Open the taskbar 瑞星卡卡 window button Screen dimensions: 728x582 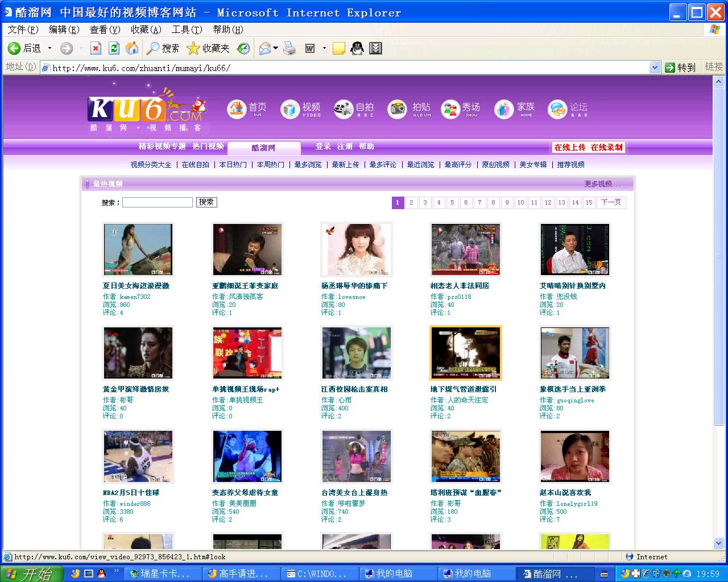[164, 573]
